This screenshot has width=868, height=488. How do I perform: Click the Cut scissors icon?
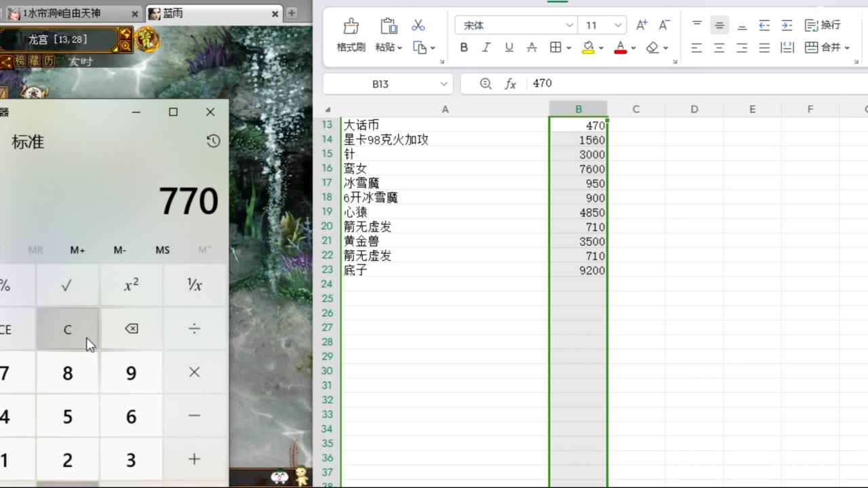pyautogui.click(x=418, y=26)
